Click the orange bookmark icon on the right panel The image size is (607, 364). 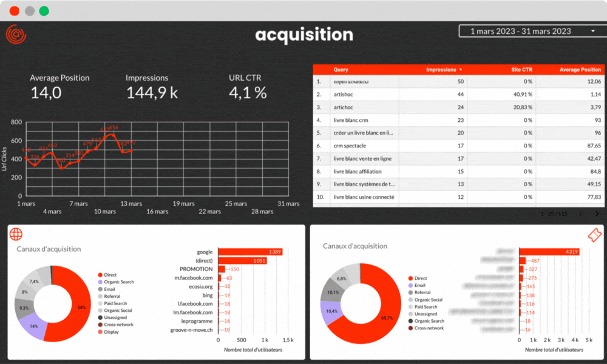point(594,235)
